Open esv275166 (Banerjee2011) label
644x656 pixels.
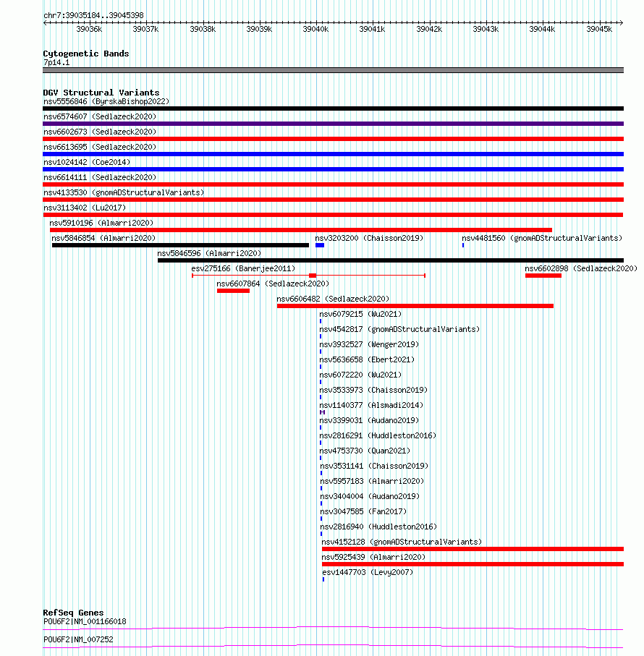[x=243, y=268]
